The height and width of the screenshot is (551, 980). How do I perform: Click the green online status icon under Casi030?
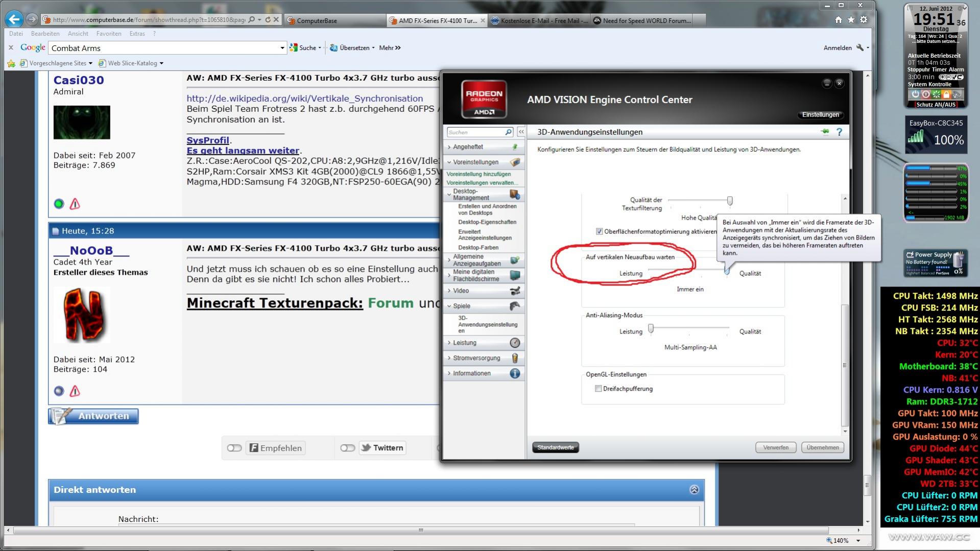pos(59,204)
